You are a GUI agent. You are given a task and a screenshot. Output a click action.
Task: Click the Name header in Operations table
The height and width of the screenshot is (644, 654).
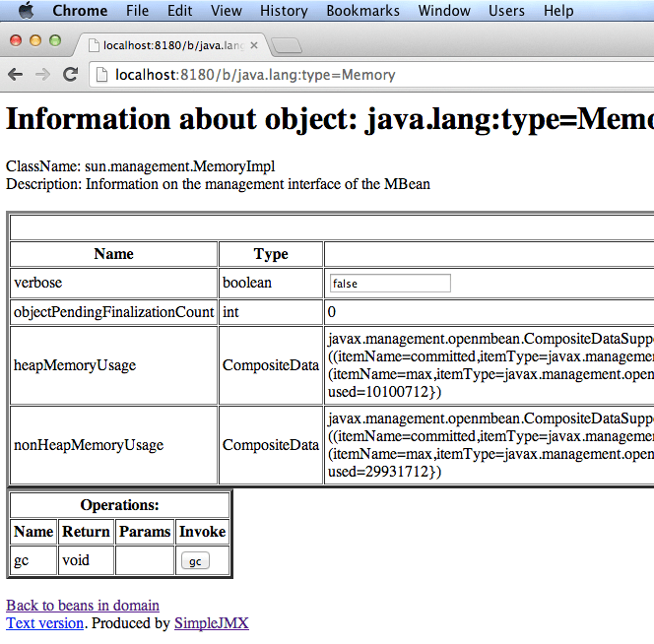point(33,532)
